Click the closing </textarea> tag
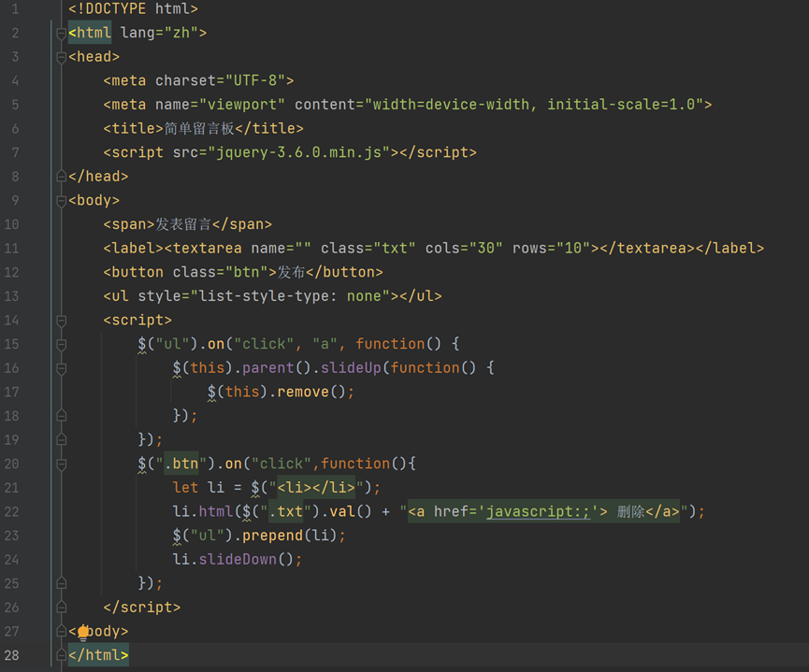This screenshot has width=809, height=672. [647, 248]
